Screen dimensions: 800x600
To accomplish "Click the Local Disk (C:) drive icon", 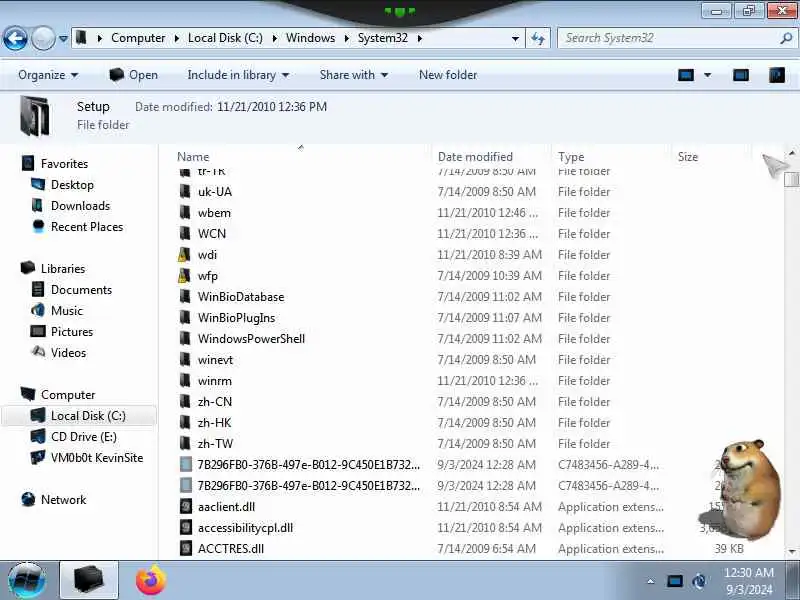I will tap(38, 416).
